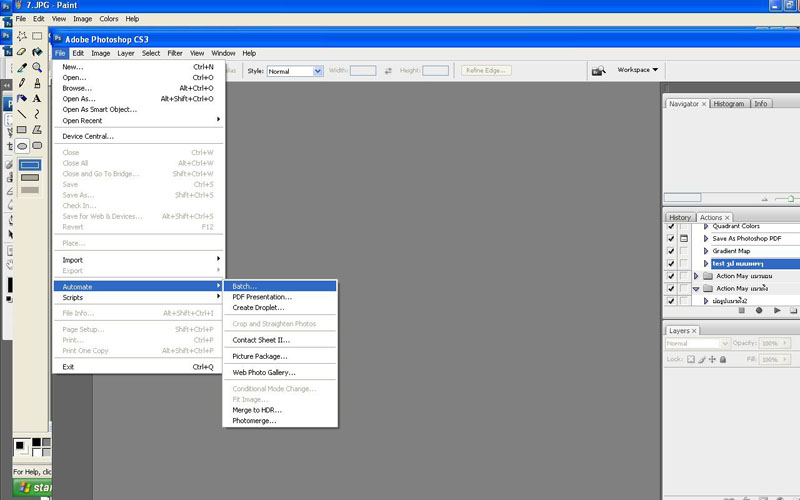
Task: Select the Free-Form Select tool in Paint
Action: pyautogui.click(x=21, y=36)
